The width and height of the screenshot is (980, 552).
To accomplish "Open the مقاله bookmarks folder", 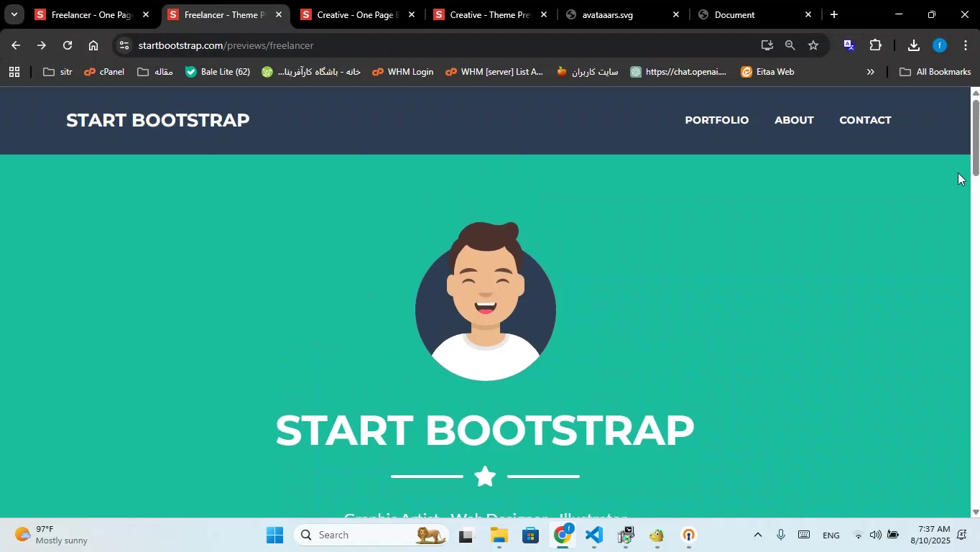I will [155, 72].
